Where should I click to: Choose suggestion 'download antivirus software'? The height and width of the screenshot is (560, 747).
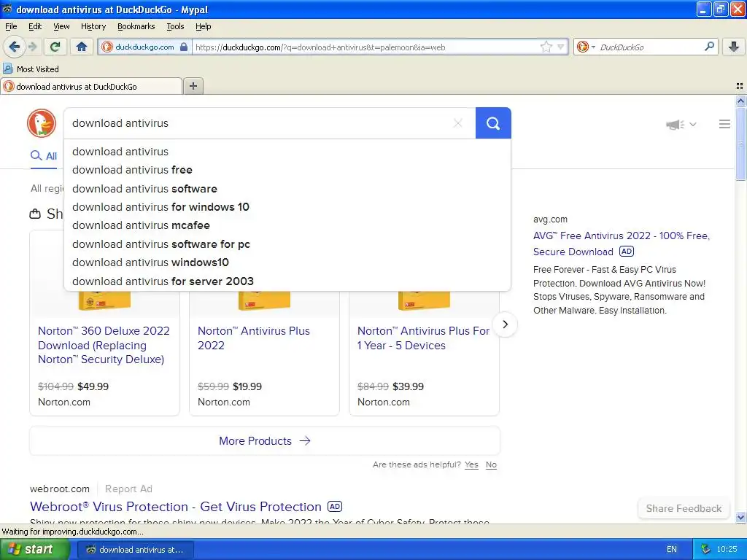tap(287, 189)
